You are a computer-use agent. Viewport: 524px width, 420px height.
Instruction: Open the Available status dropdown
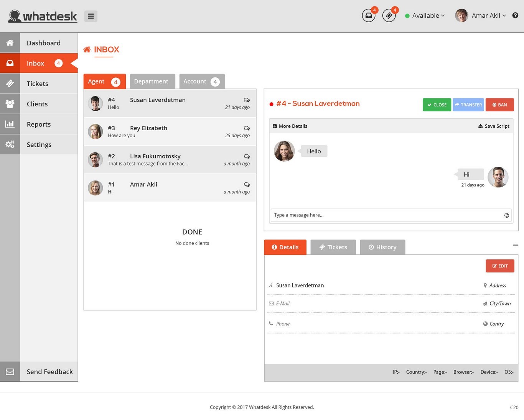[x=425, y=15]
